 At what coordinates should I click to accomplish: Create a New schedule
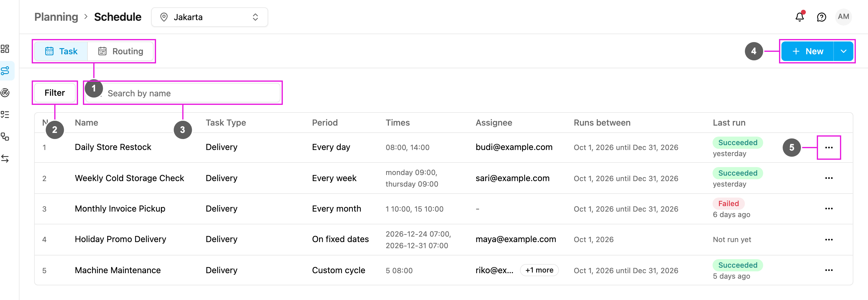[x=807, y=51]
